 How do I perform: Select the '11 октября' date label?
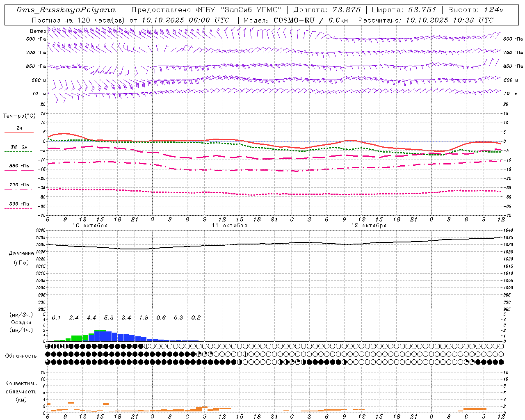(x=229, y=226)
